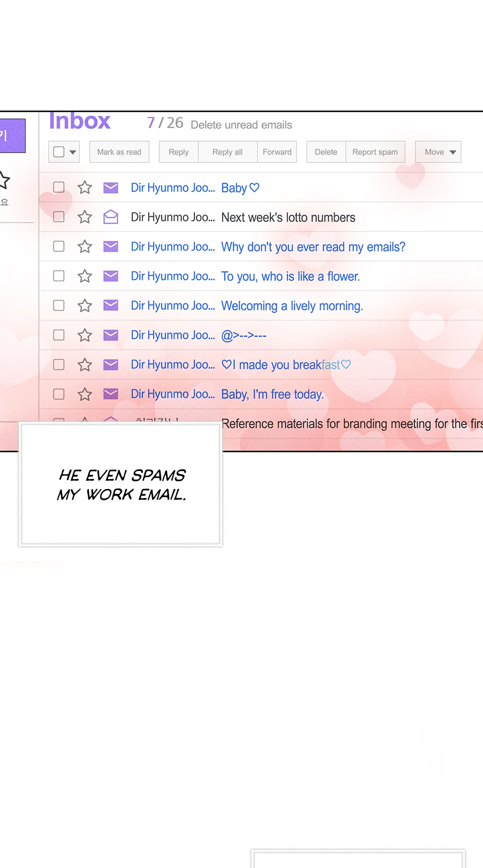
Task: Star the "Next week's lotto numbers" email
Action: [85, 217]
